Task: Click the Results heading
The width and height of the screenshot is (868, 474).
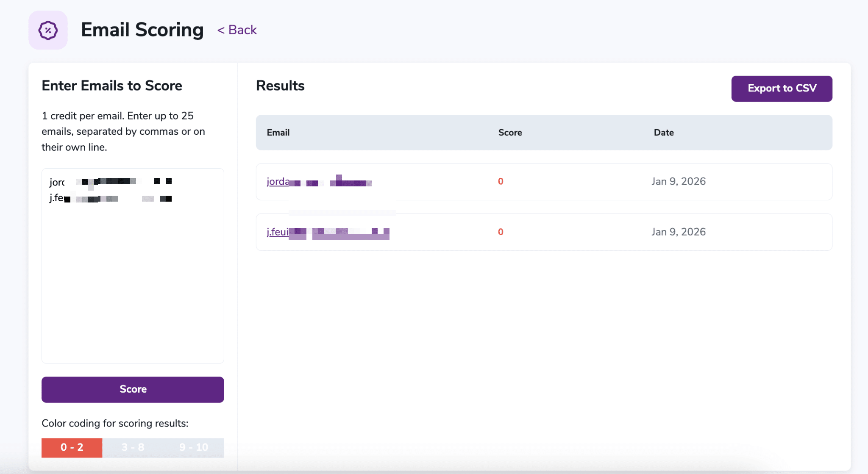Action: click(x=280, y=86)
